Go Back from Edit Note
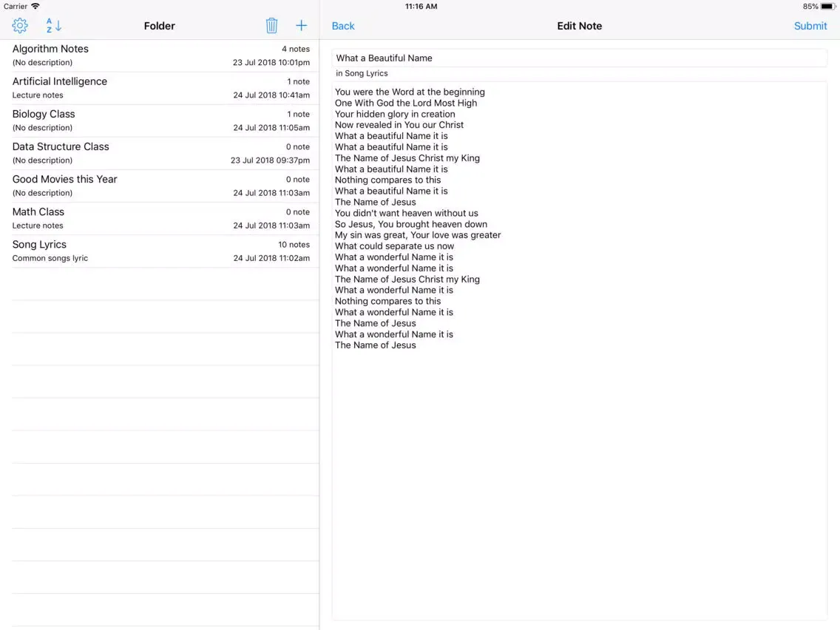 [x=343, y=26]
